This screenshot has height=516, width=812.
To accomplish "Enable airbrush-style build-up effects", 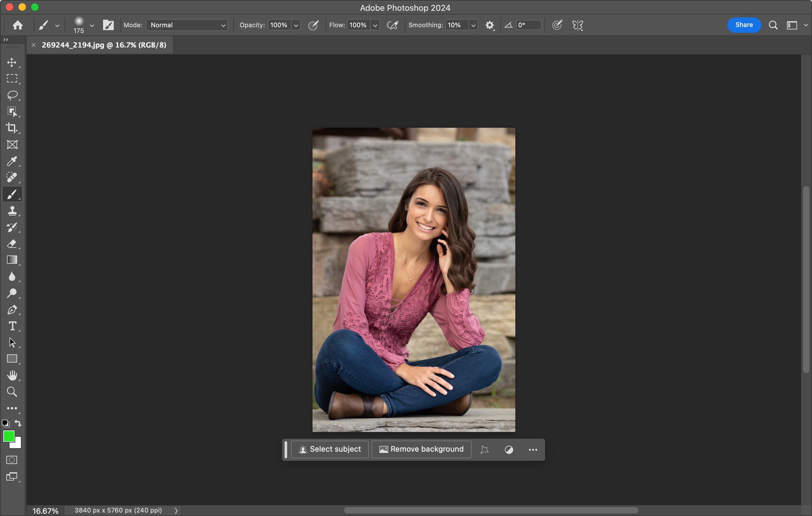I will point(393,25).
